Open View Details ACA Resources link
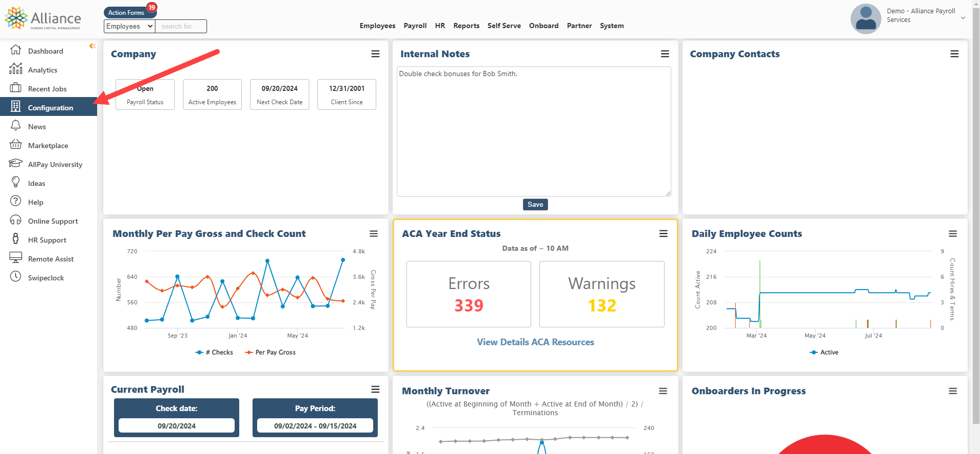This screenshot has height=454, width=980. coord(535,342)
